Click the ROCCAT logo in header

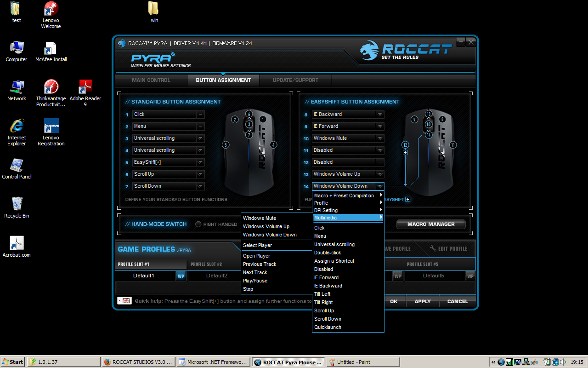click(x=406, y=50)
